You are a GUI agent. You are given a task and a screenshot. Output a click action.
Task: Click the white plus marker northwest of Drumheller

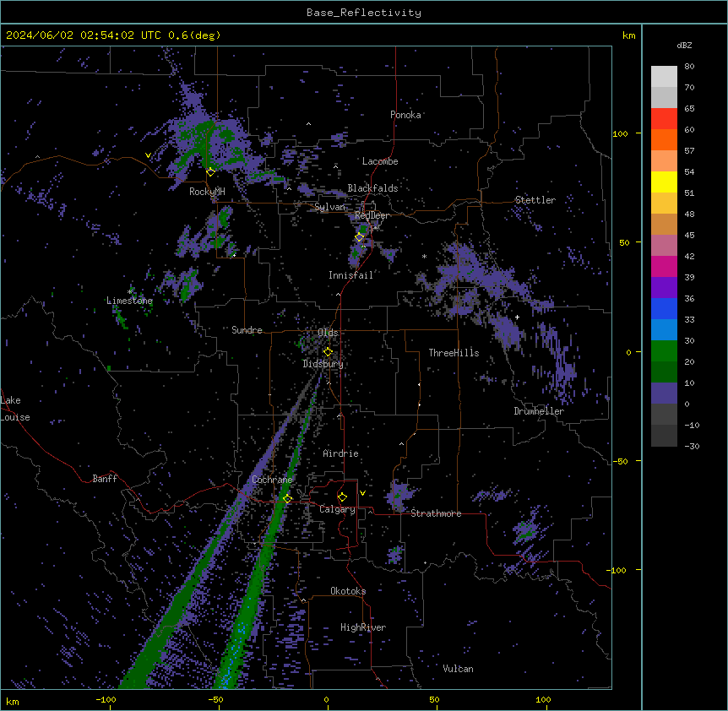coord(517,317)
